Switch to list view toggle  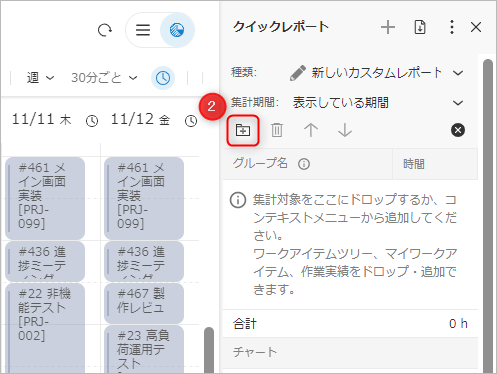(143, 30)
